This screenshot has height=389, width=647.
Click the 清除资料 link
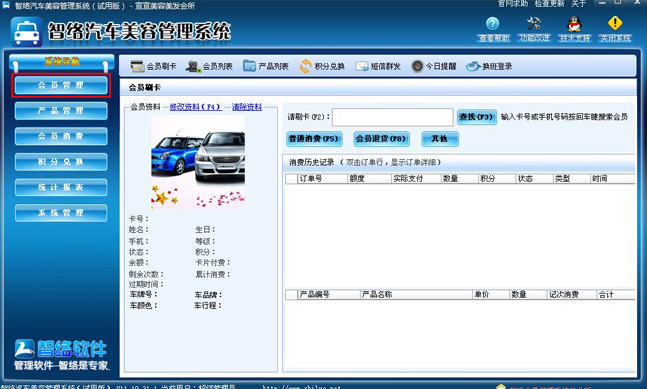(x=247, y=107)
